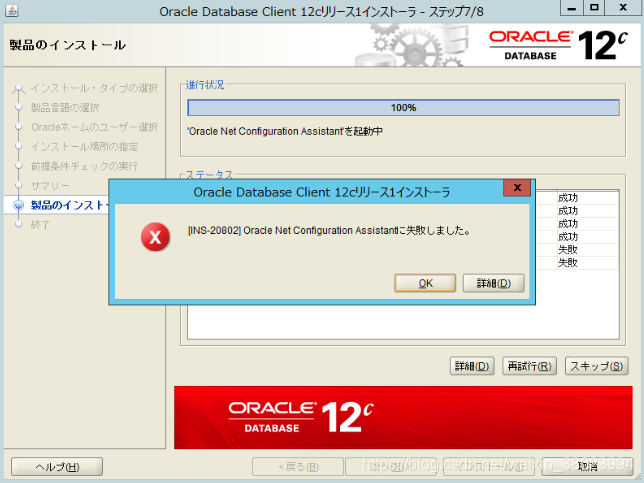
Task: Click the disabled 戻る(B) back button
Action: pos(298,467)
